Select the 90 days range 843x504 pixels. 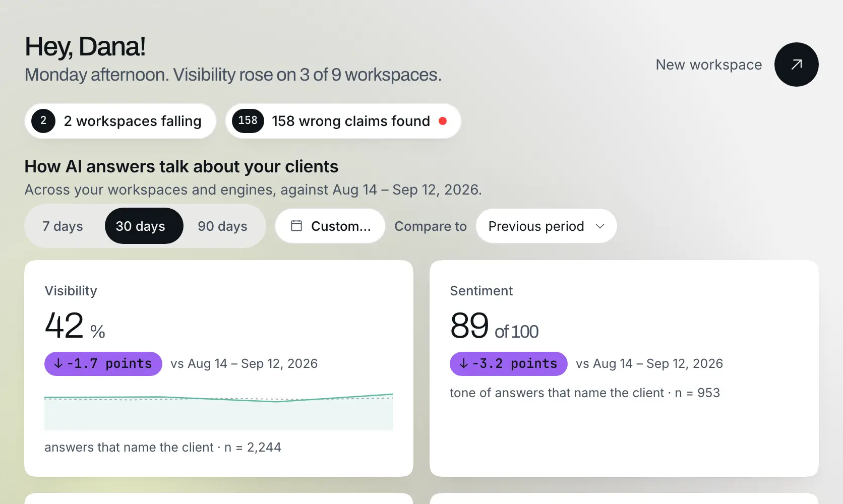click(x=222, y=226)
